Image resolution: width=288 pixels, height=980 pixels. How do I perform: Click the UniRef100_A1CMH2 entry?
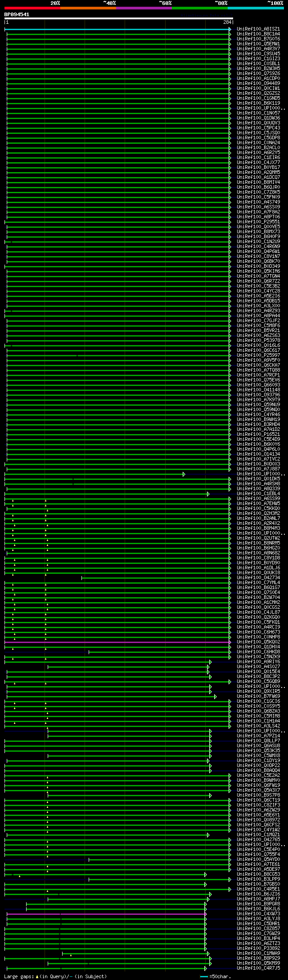point(258,603)
